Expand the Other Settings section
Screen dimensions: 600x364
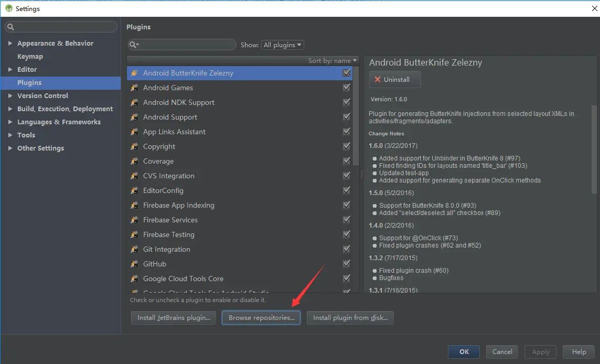pos(10,148)
